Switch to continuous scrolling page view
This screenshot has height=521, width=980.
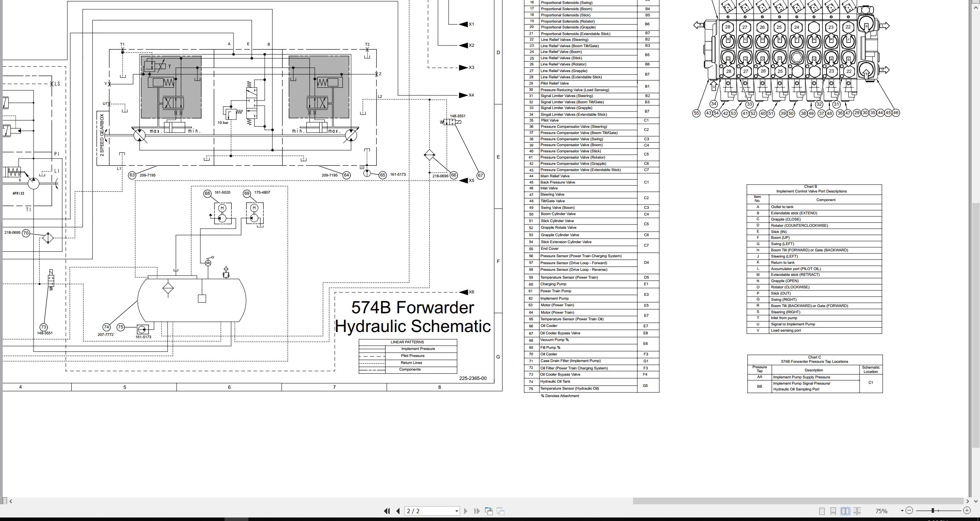833,511
